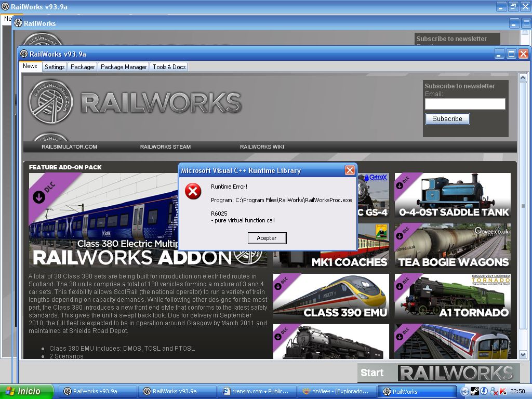Screen dimensions: 532x399
Task: Click the DLC download icon on Tea Bogie Wagons
Action: point(400,235)
